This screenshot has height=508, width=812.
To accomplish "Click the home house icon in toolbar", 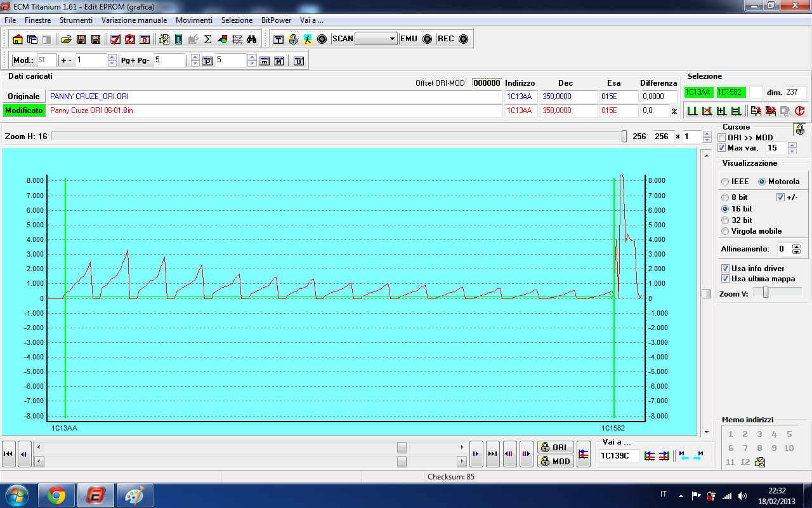I will click(18, 39).
